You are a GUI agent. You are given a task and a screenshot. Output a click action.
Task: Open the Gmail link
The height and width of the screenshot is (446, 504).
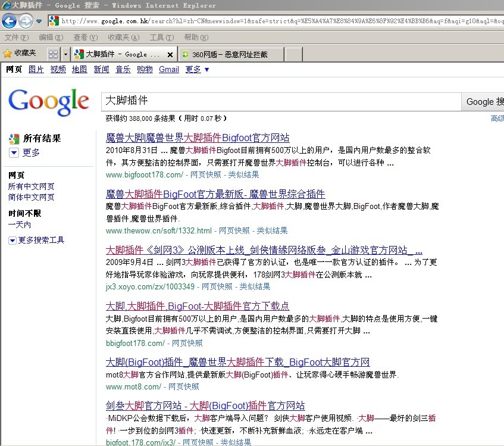(x=169, y=69)
